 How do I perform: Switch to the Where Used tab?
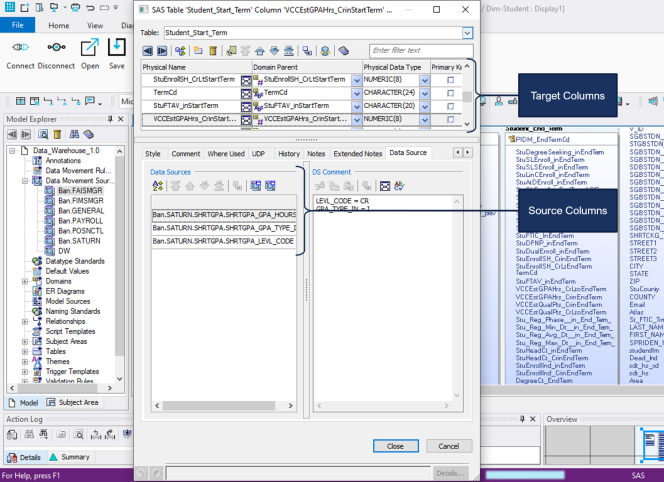click(x=226, y=154)
